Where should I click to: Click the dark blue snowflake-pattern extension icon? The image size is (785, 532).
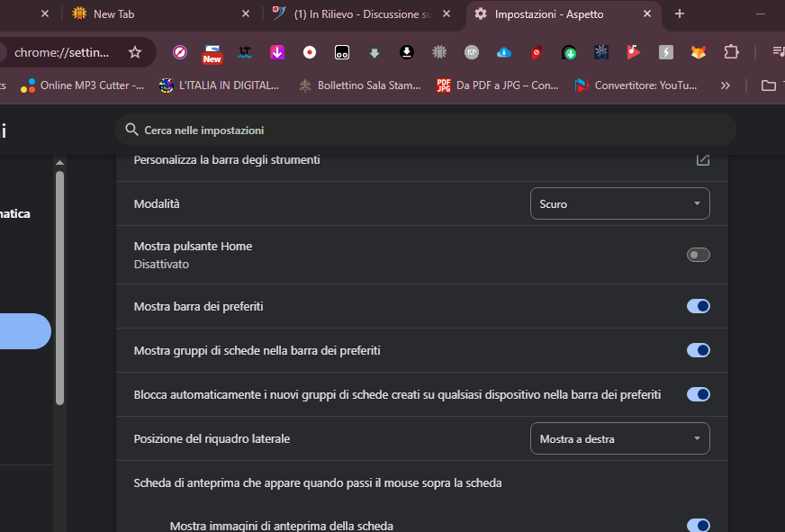[x=600, y=52]
